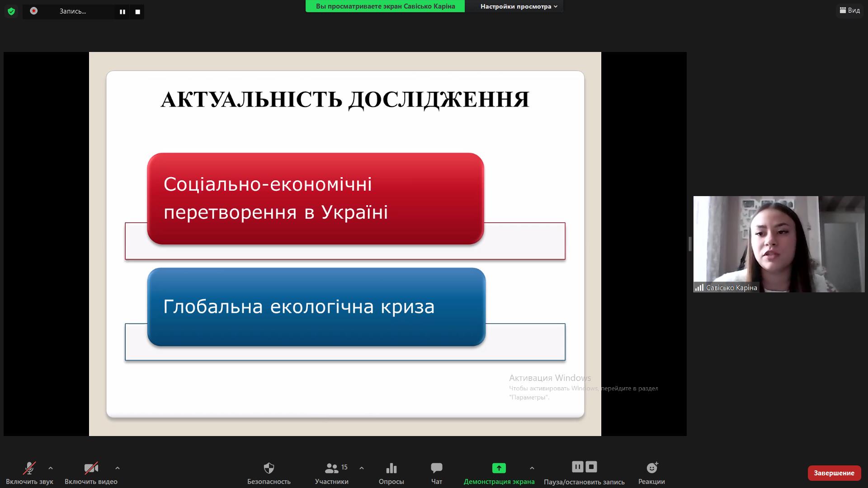868x488 pixels.
Task: Click the green encryption shield icon
Action: pyautogui.click(x=11, y=11)
